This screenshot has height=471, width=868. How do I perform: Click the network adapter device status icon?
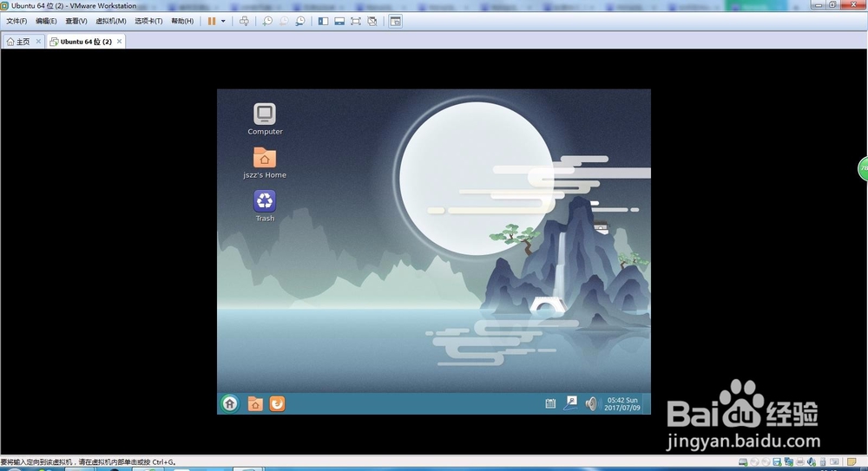pyautogui.click(x=788, y=461)
